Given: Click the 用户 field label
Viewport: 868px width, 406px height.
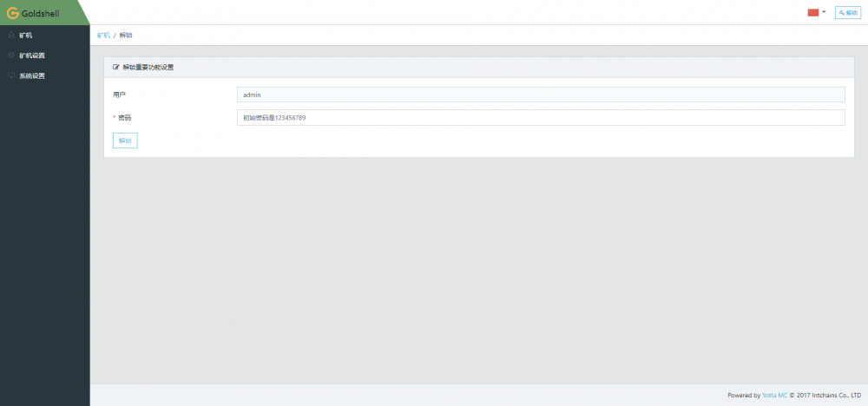Looking at the screenshot, I should (x=119, y=95).
